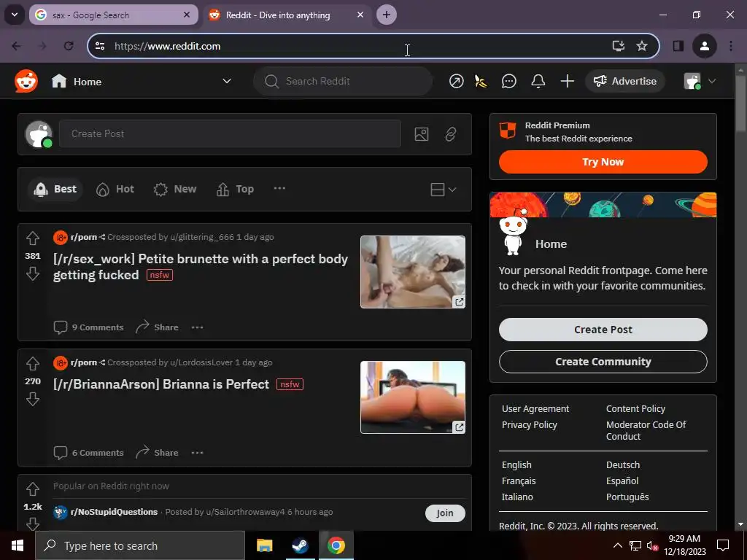This screenshot has height=560, width=747.
Task: Open more options next to 9 Comments post
Action: (x=197, y=327)
